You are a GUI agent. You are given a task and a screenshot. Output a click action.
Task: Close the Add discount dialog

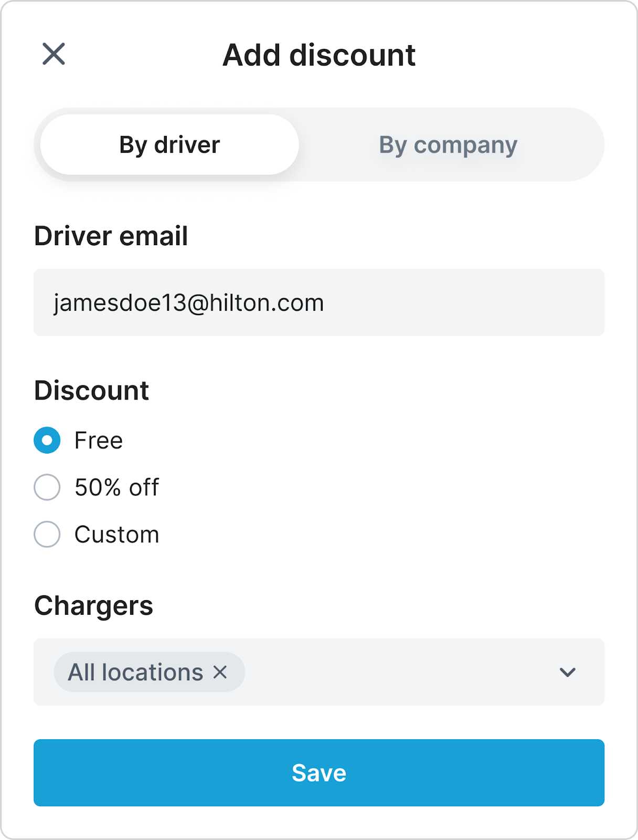(54, 54)
